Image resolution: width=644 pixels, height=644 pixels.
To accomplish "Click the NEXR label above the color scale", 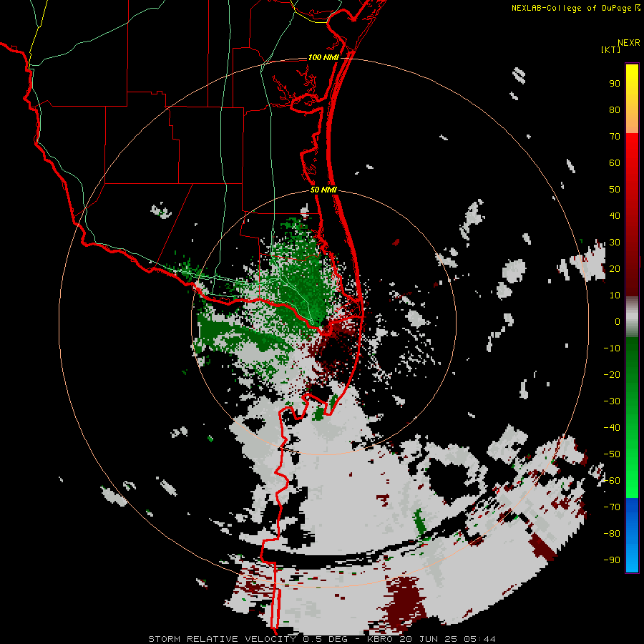I will pyautogui.click(x=628, y=43).
